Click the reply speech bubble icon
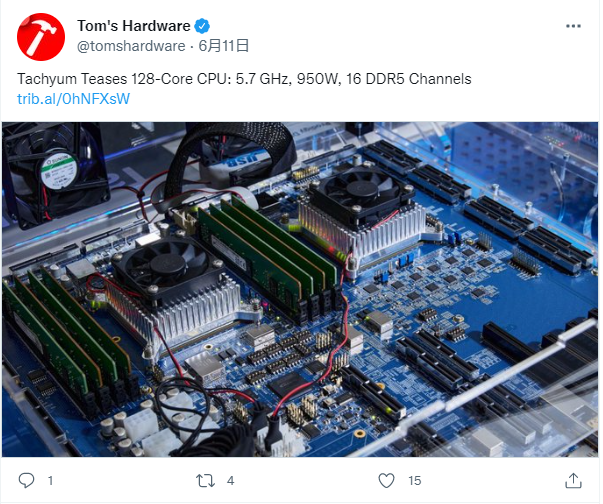Screen dimensions: 603x504 (27, 481)
